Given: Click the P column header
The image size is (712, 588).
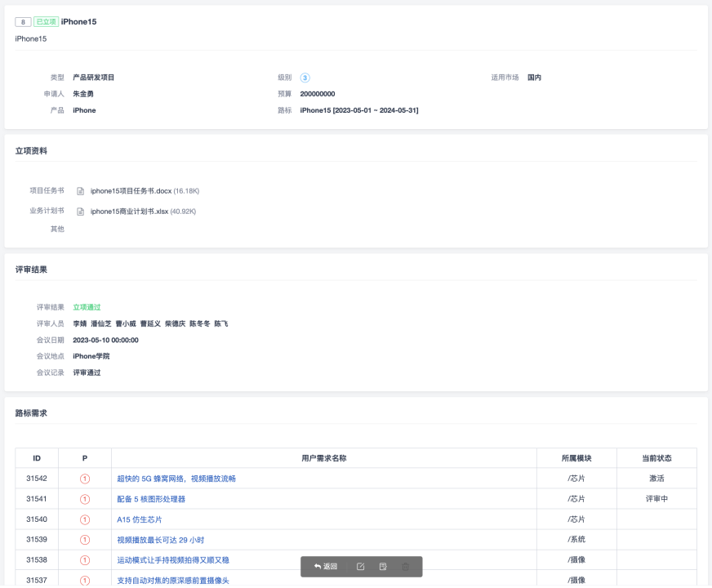Looking at the screenshot, I should (85, 458).
